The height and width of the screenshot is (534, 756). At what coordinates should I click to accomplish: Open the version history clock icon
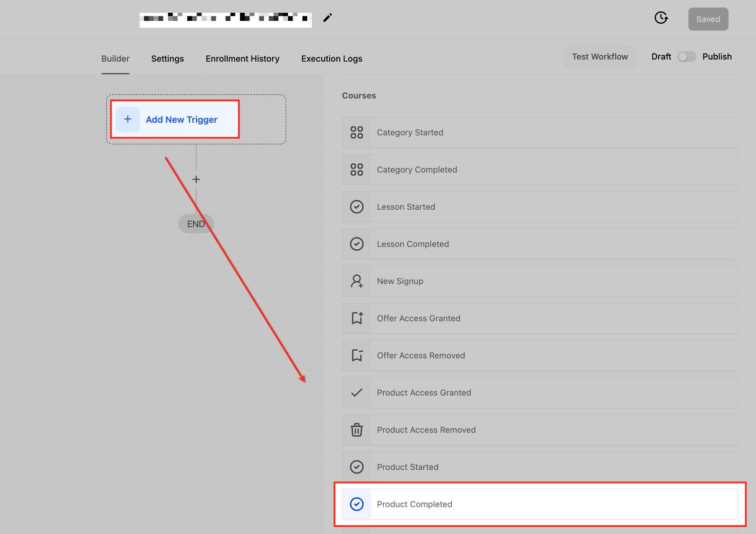pos(661,18)
